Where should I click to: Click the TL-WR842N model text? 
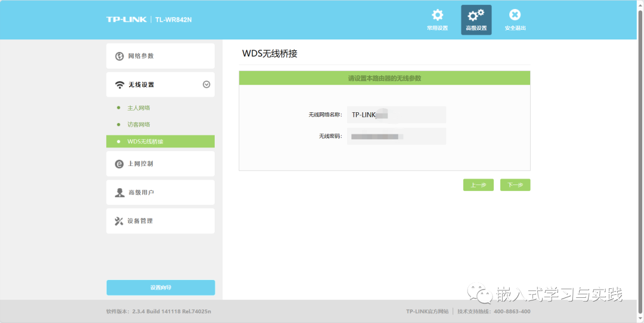[174, 19]
